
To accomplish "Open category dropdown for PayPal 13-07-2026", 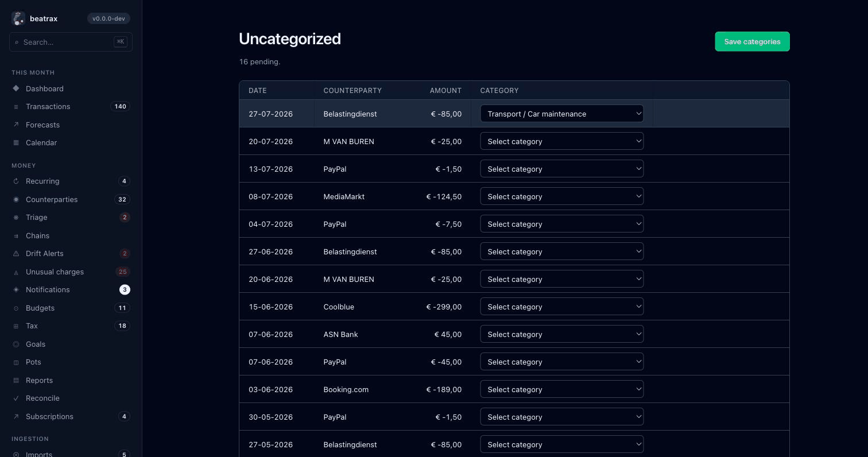I will coord(561,169).
